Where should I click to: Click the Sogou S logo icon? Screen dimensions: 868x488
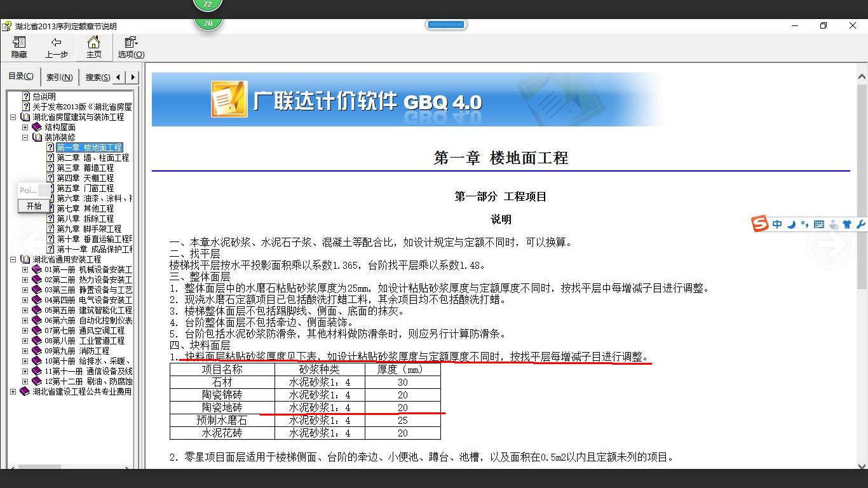click(x=760, y=224)
